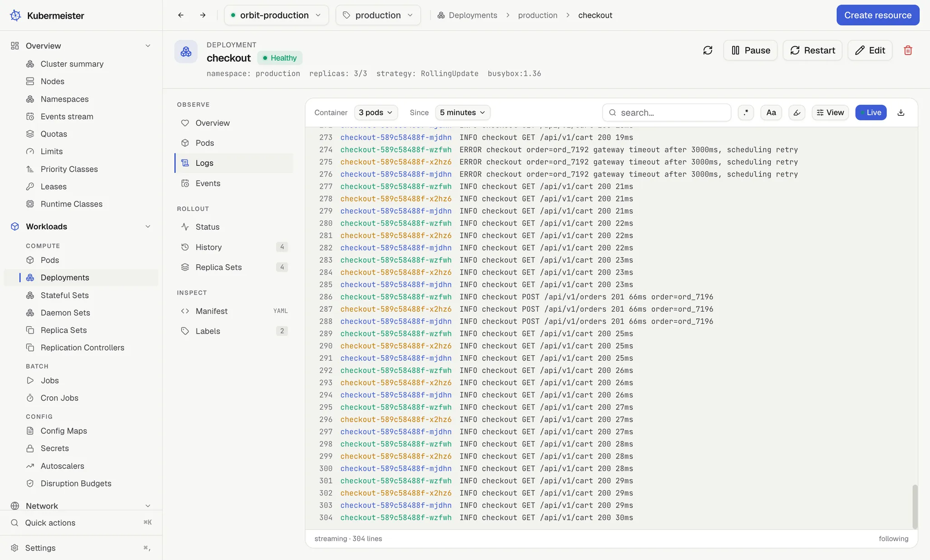Expand the Network sidebar section
The height and width of the screenshot is (560, 930).
coord(148,506)
